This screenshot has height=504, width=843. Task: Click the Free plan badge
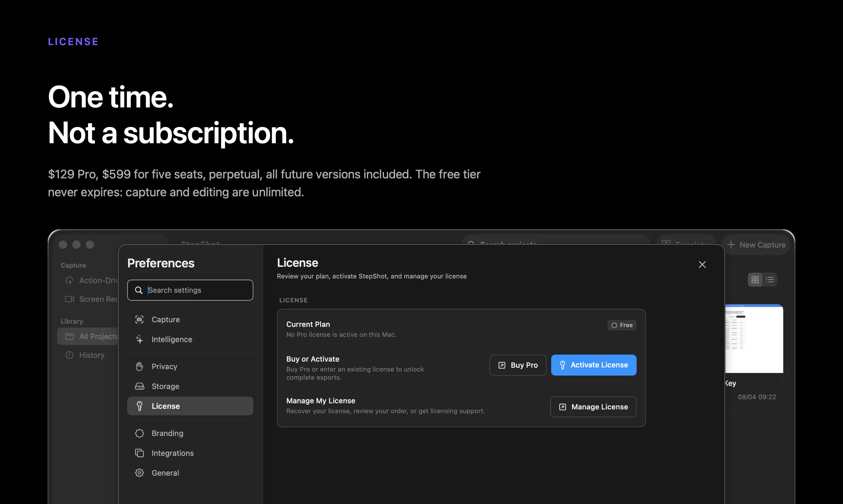tap(622, 325)
